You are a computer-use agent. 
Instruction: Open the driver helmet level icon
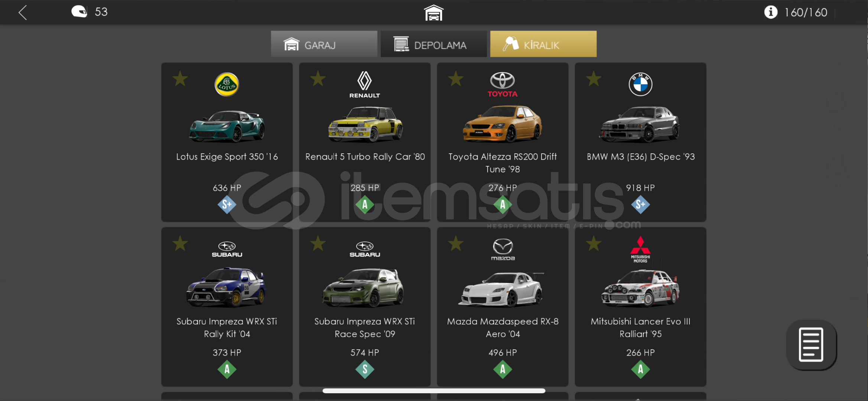(79, 12)
